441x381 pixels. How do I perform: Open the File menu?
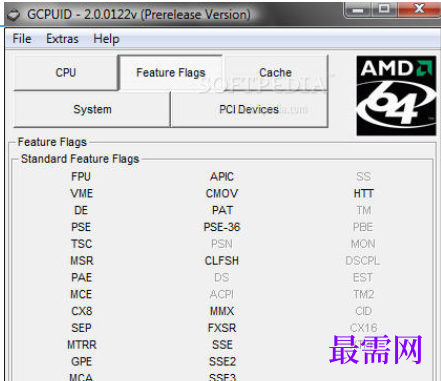click(x=22, y=39)
